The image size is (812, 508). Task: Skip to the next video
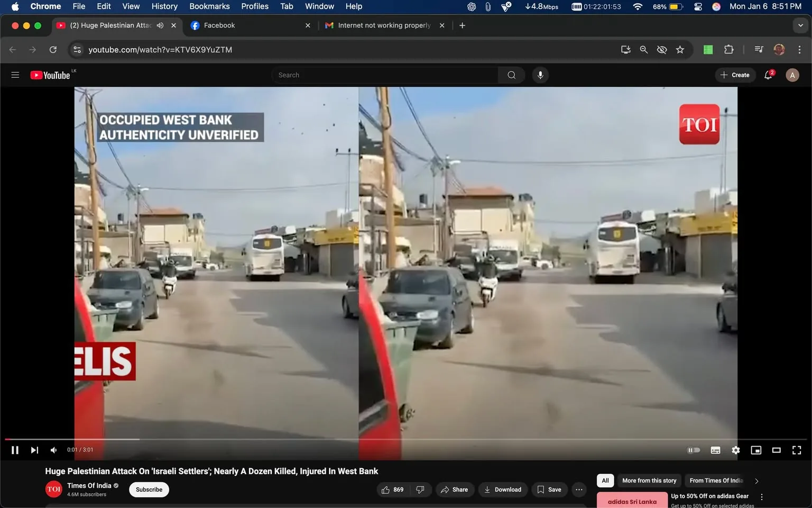pyautogui.click(x=34, y=450)
